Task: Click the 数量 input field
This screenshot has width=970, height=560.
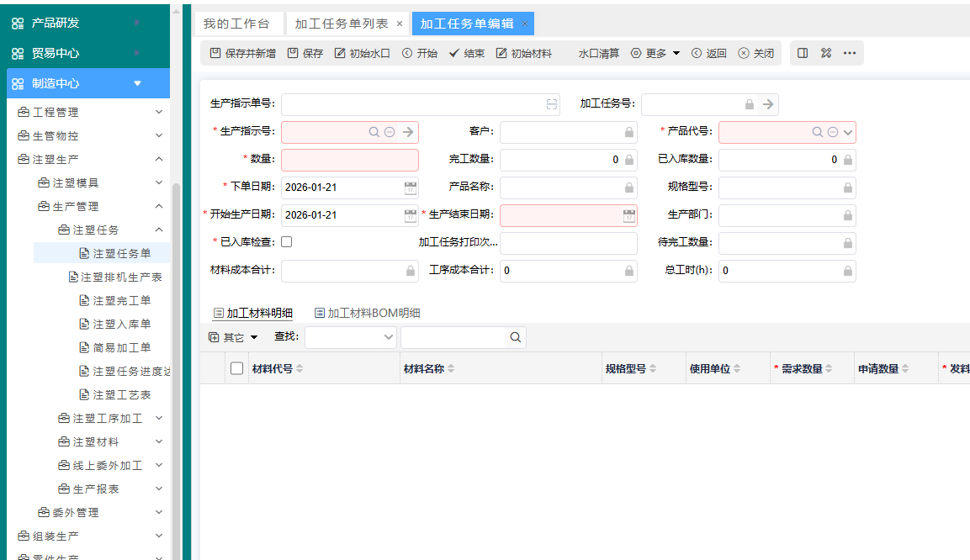Action: tap(349, 160)
